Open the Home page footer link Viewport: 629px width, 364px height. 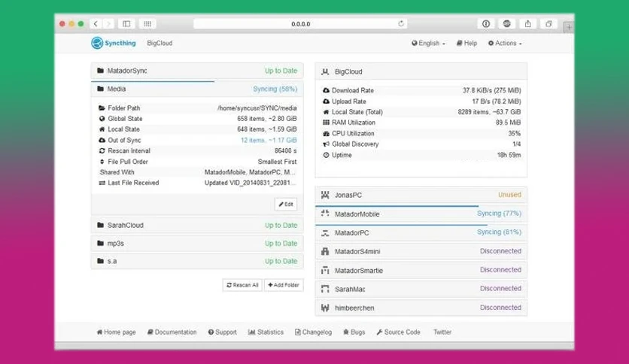click(117, 332)
